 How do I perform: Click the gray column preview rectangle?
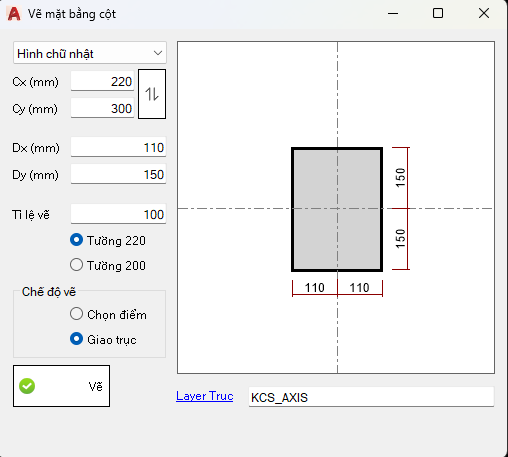tap(337, 209)
